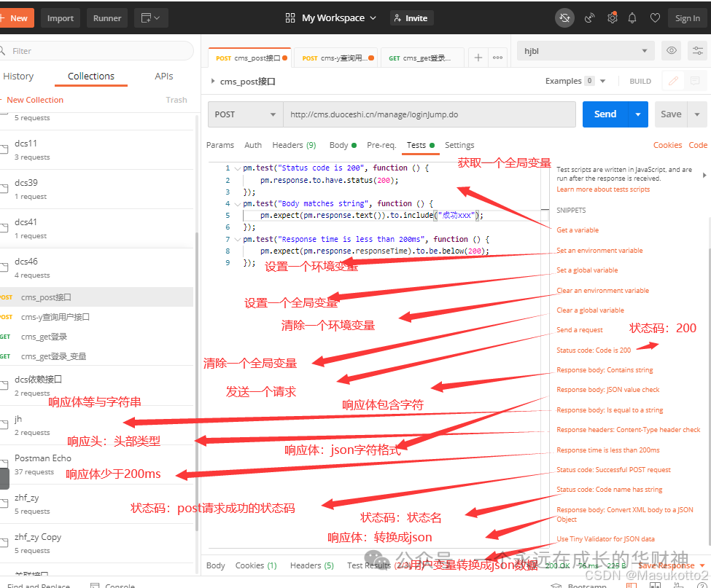
Task: Insert Response time is less than 200ms snippet
Action: tap(608, 450)
